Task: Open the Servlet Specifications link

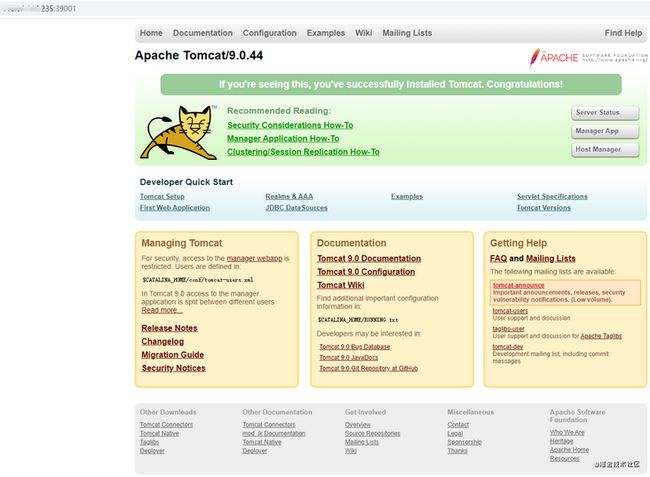Action: [552, 196]
